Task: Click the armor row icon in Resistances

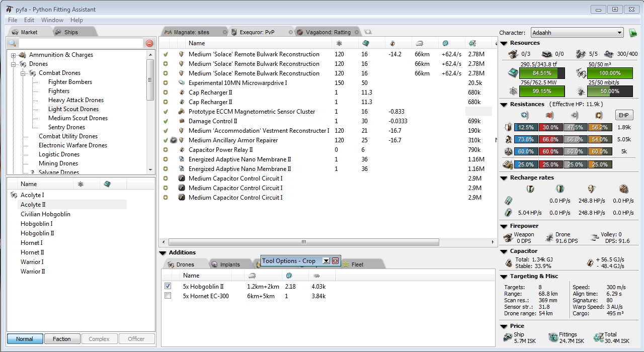Action: [508, 139]
